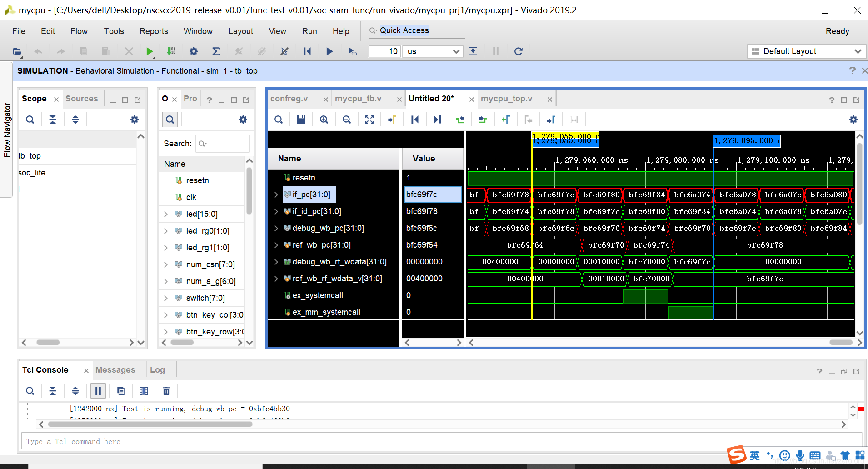This screenshot has height=469, width=868.
Task: Clear Tcl Console with trash icon
Action: pos(166,391)
